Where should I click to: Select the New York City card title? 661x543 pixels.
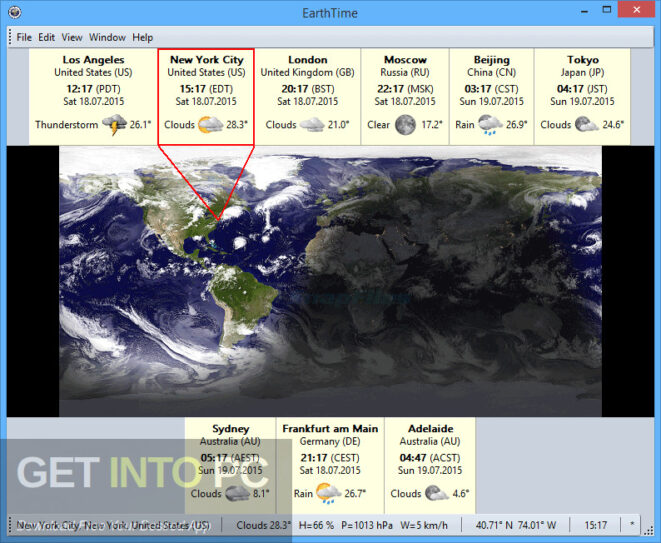coord(207,60)
